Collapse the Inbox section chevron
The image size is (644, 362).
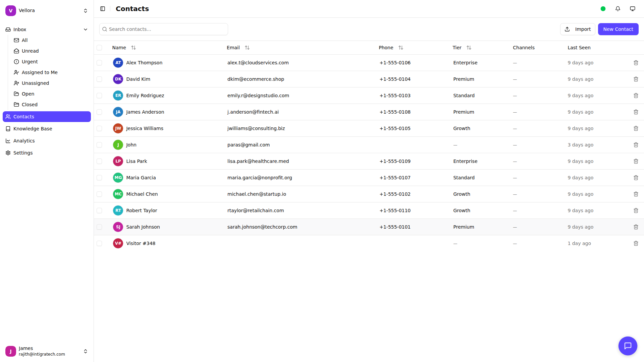click(x=86, y=29)
